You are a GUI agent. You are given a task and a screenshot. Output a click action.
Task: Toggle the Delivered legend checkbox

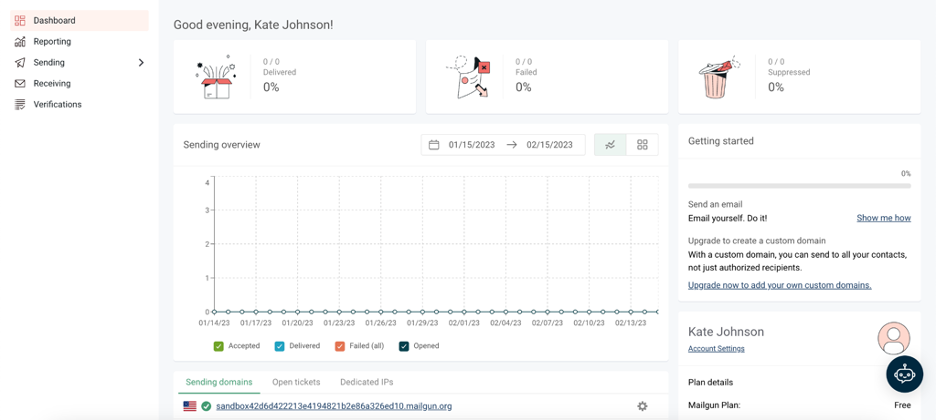pos(280,346)
